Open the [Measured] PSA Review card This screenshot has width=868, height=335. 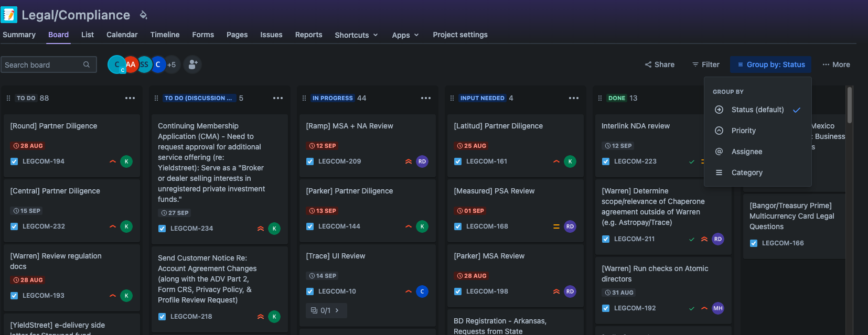coord(515,211)
